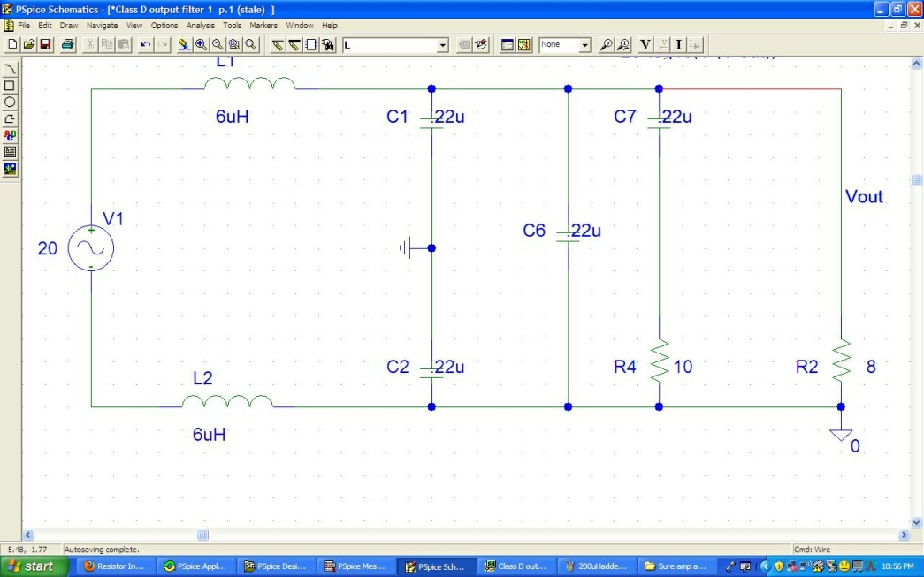The height and width of the screenshot is (577, 924).
Task: Open the Help menu
Action: pyautogui.click(x=330, y=26)
